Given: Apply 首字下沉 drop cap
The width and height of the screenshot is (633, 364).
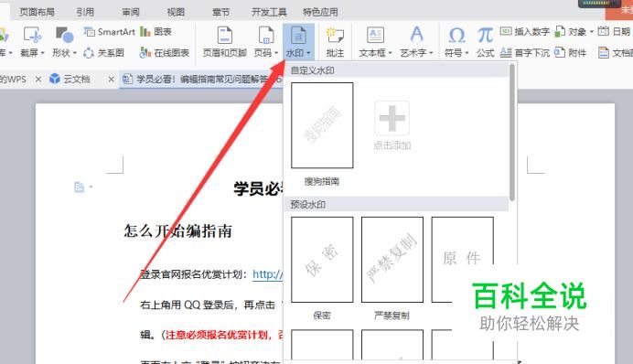Looking at the screenshot, I should 525,53.
